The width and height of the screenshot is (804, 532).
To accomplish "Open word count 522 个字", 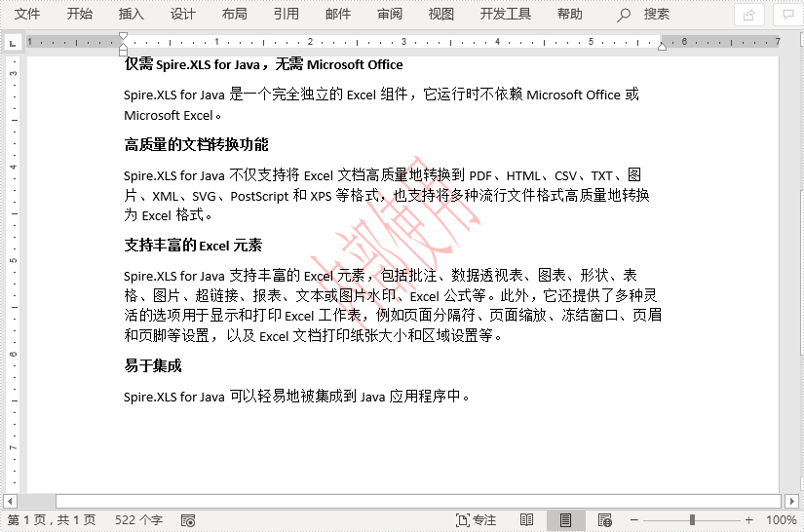I will [x=138, y=520].
